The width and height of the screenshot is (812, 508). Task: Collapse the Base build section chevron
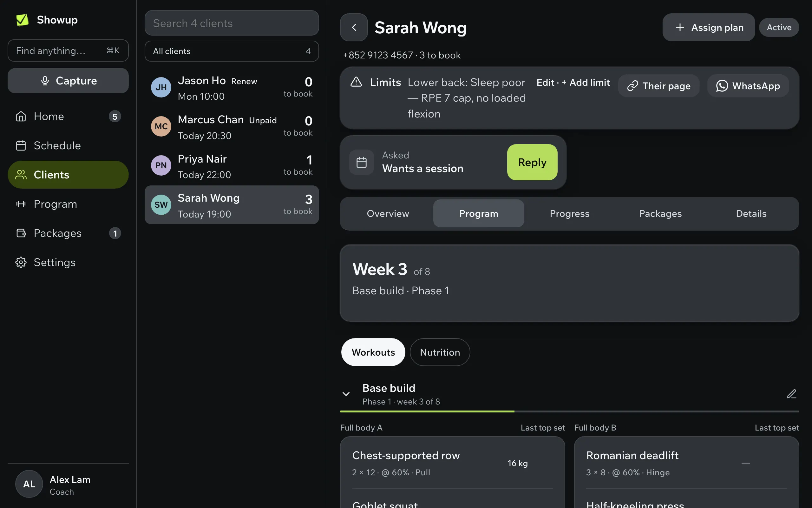click(346, 394)
